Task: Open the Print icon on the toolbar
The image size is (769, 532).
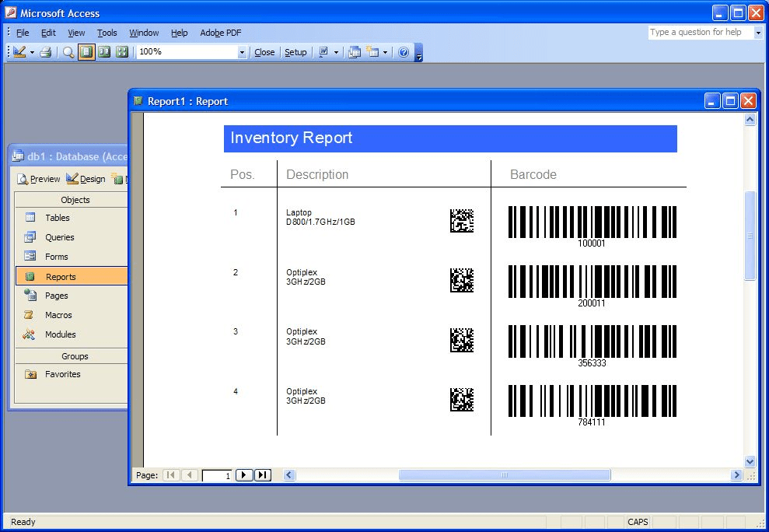Action: (x=47, y=52)
